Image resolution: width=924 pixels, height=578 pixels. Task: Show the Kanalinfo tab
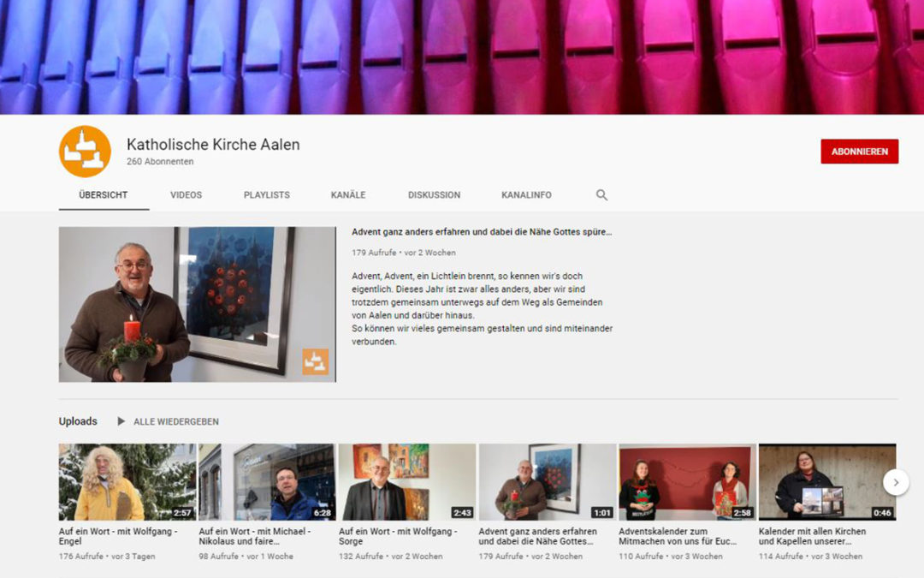coord(526,194)
